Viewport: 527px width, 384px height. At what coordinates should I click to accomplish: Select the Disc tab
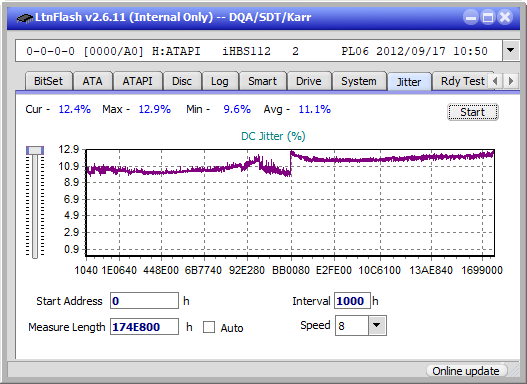coord(182,81)
